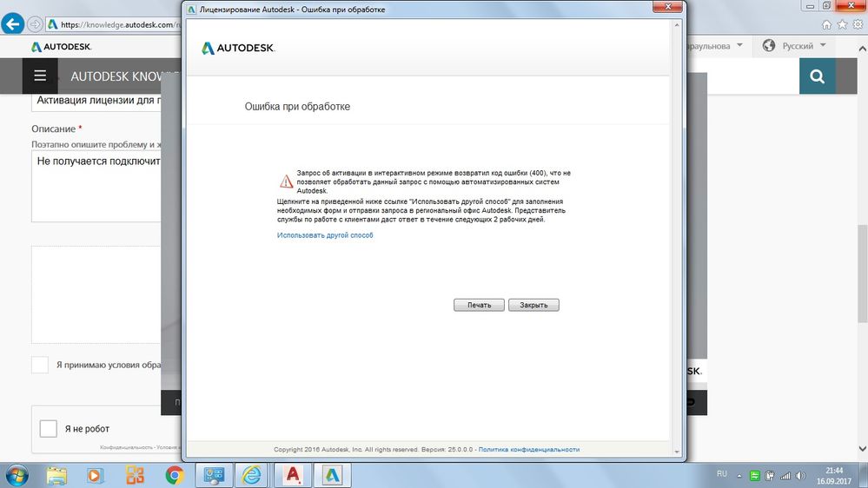The image size is (868, 488).
Task: Click the 'Описание' field label
Action: point(53,129)
